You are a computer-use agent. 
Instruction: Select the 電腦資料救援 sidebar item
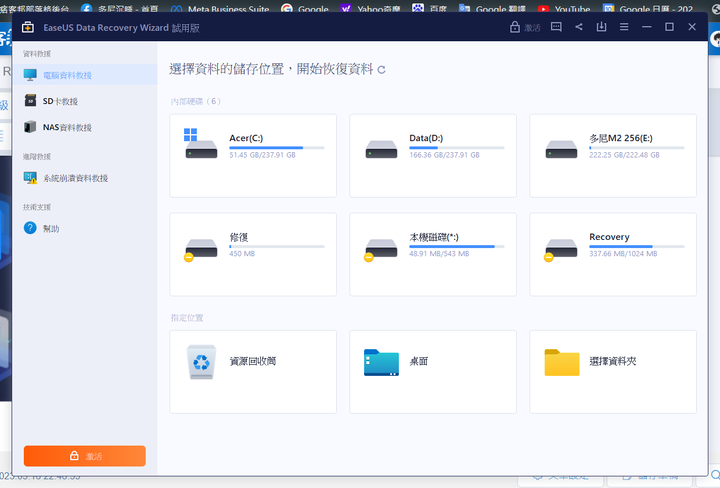[x=85, y=75]
